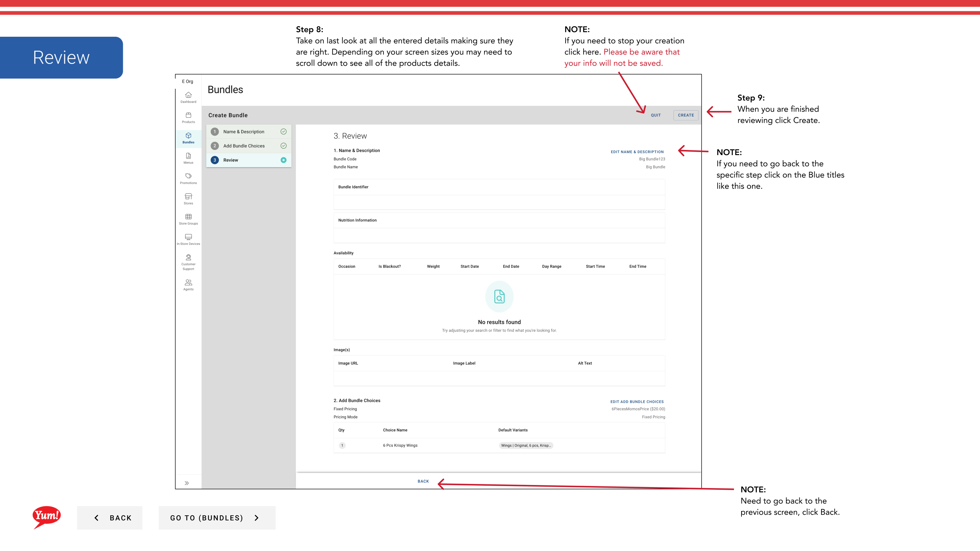Click the Day Range column header
This screenshot has width=980, height=551.
(552, 267)
